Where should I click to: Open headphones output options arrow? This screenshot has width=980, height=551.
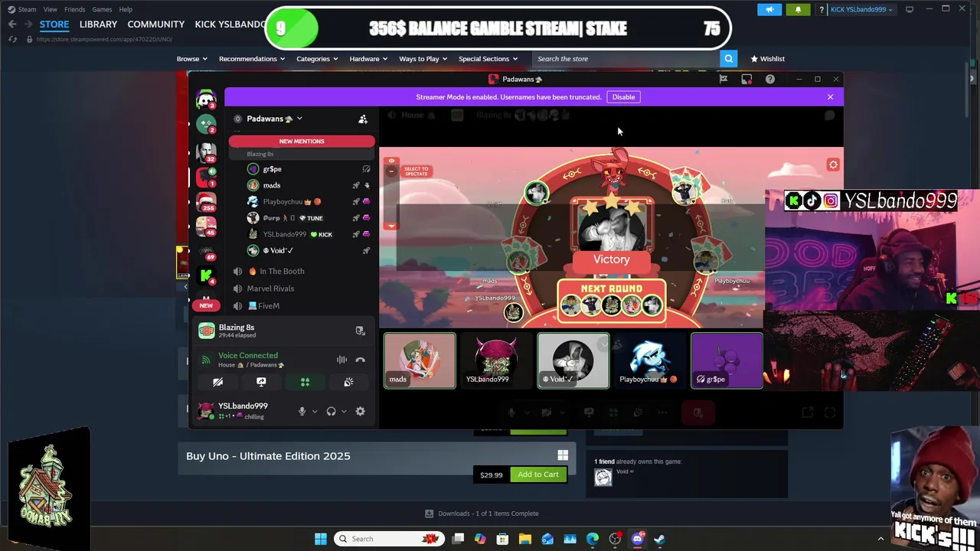click(x=343, y=412)
